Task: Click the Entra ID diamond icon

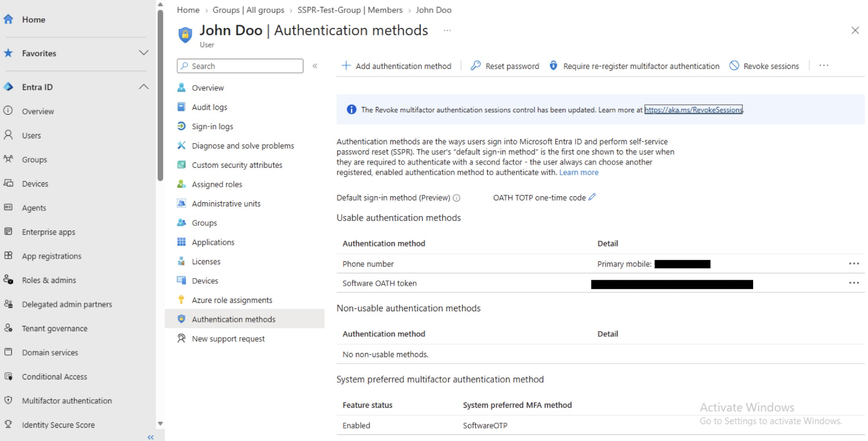Action: 8,87
